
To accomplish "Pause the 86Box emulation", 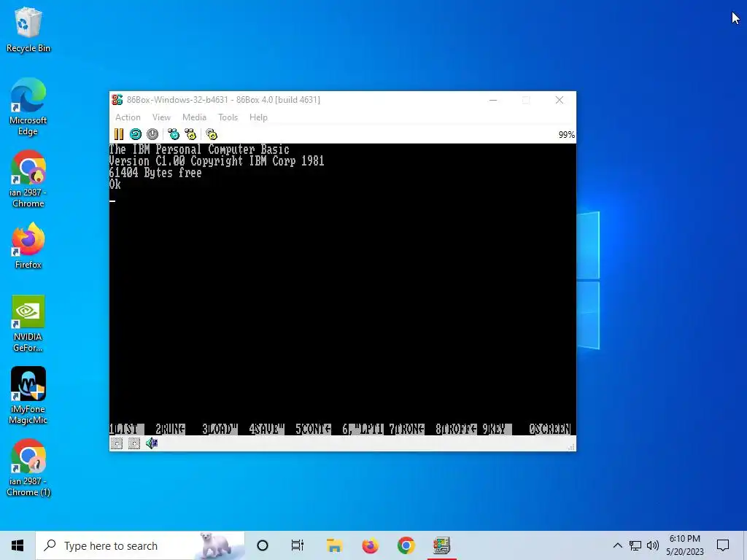I will click(x=119, y=134).
